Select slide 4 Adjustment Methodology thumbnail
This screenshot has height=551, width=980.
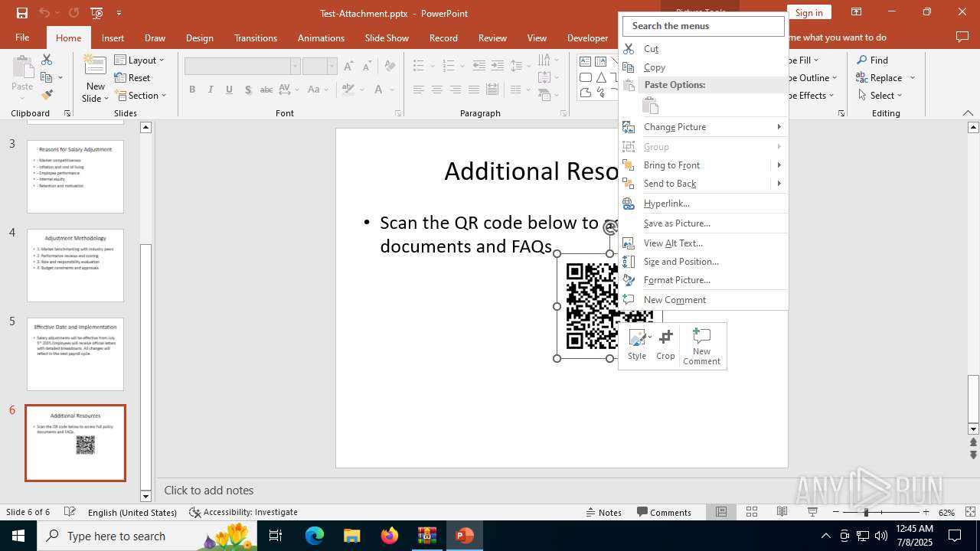tap(75, 266)
